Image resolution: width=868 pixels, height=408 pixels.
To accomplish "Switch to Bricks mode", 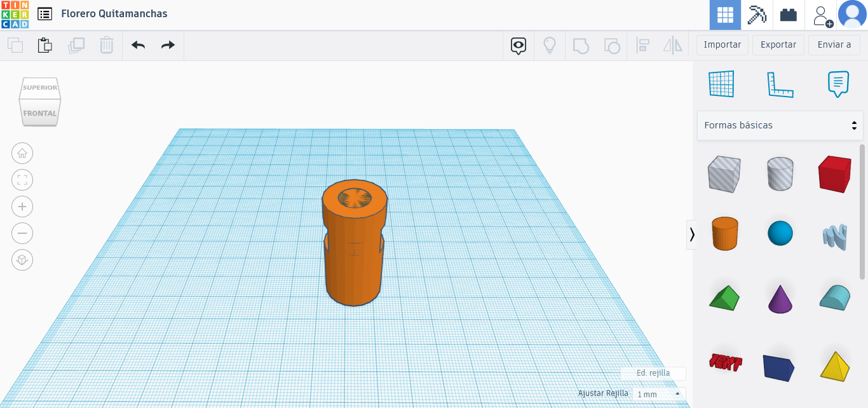I will (x=789, y=15).
